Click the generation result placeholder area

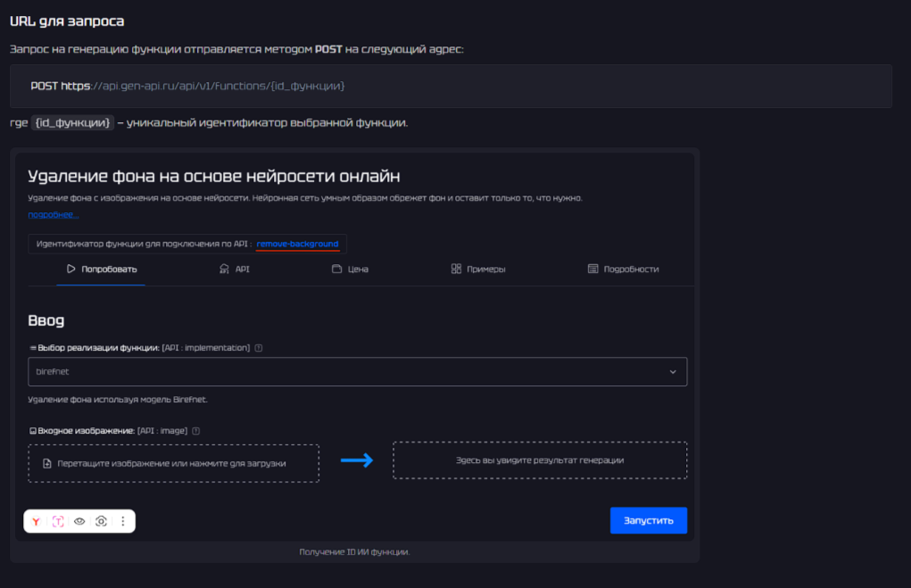tap(540, 460)
